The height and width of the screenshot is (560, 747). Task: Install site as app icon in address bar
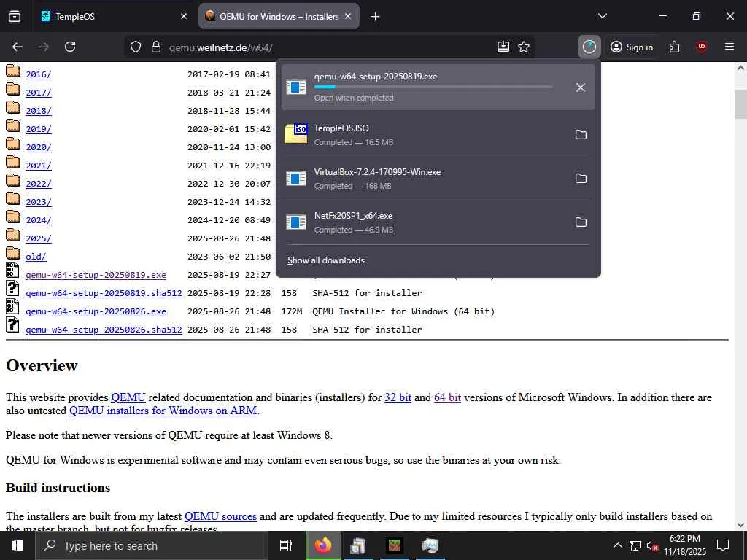503,47
